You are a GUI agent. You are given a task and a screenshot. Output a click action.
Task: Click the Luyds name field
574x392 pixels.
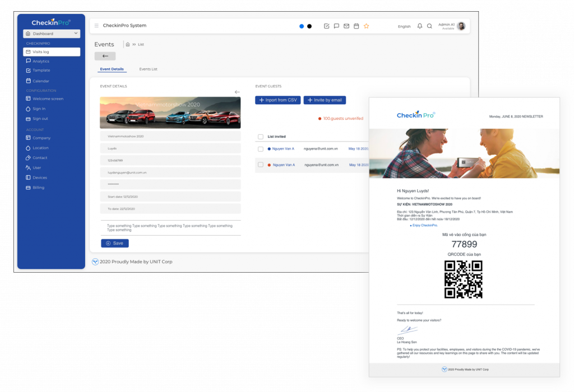click(170, 148)
